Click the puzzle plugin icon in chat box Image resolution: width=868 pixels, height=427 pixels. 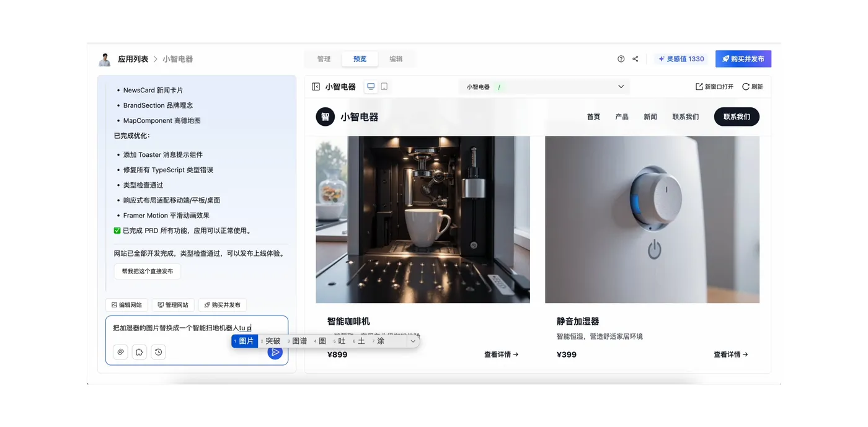(139, 352)
